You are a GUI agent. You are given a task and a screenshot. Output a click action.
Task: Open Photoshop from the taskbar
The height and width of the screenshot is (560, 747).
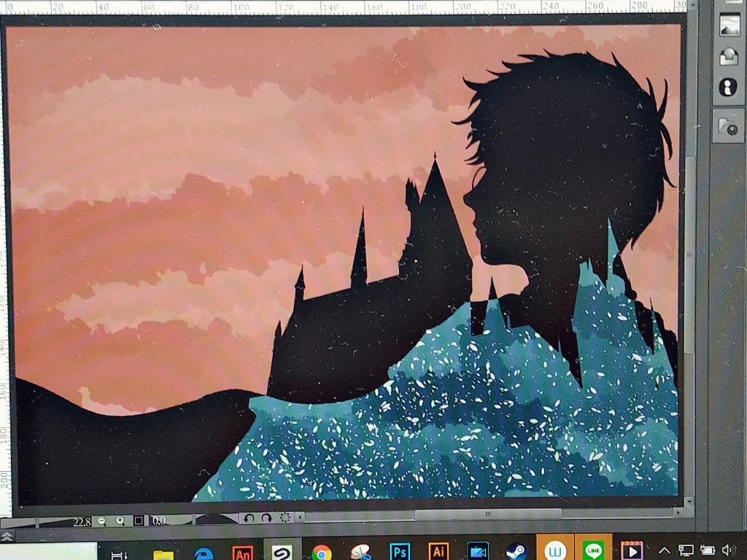coord(400,551)
